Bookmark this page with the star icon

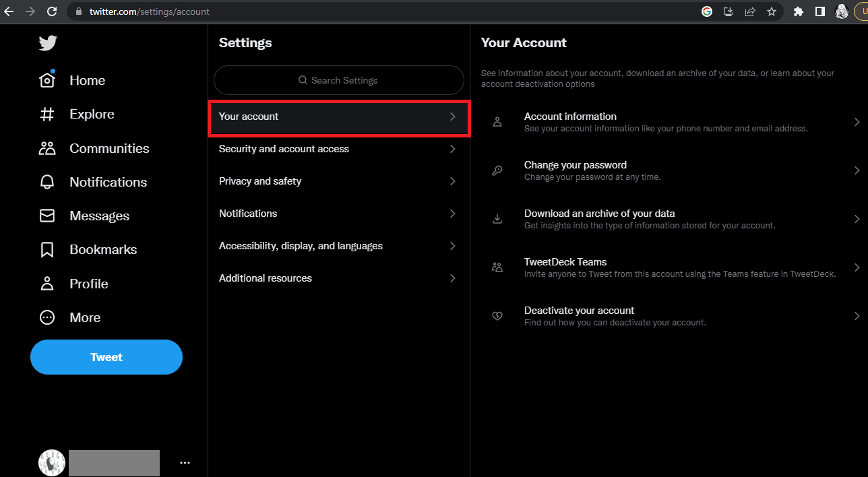click(x=772, y=11)
